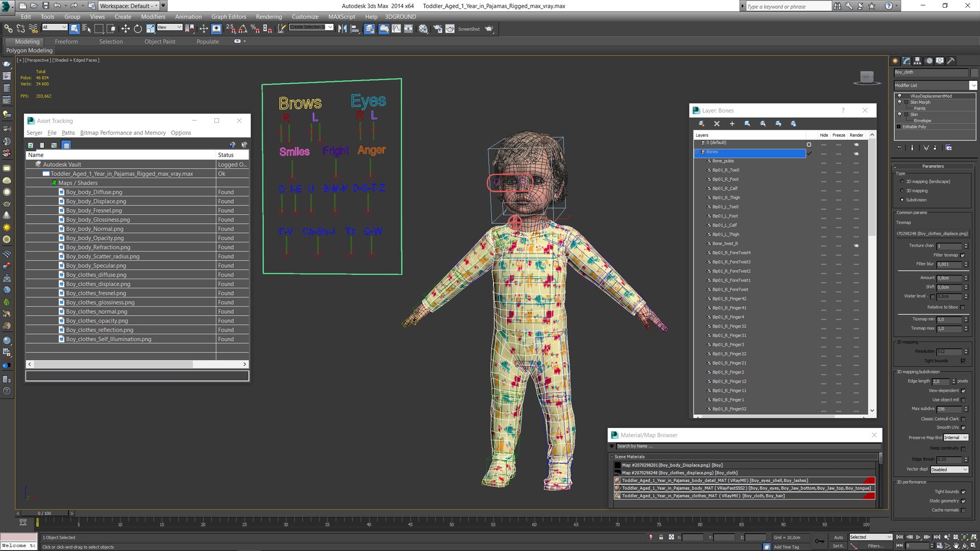This screenshot has width=980, height=551.
Task: Toggle Relative to bbox checkbox
Action: pyautogui.click(x=963, y=307)
